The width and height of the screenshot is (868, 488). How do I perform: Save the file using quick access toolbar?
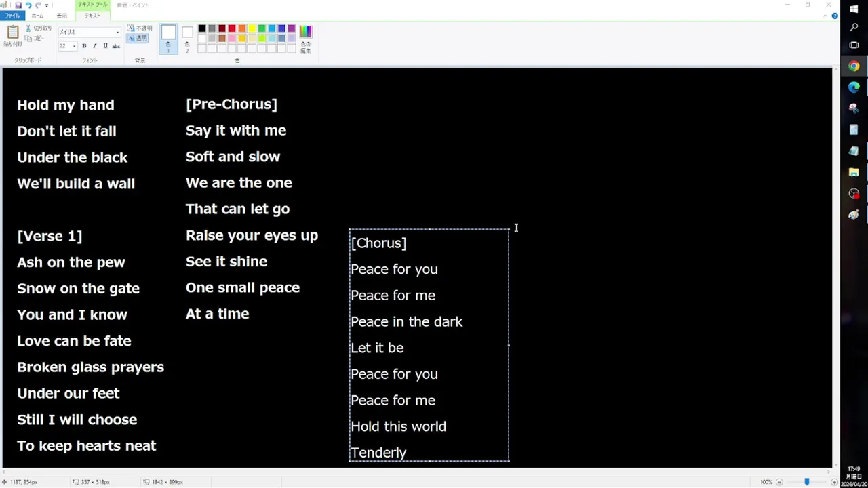click(x=18, y=5)
